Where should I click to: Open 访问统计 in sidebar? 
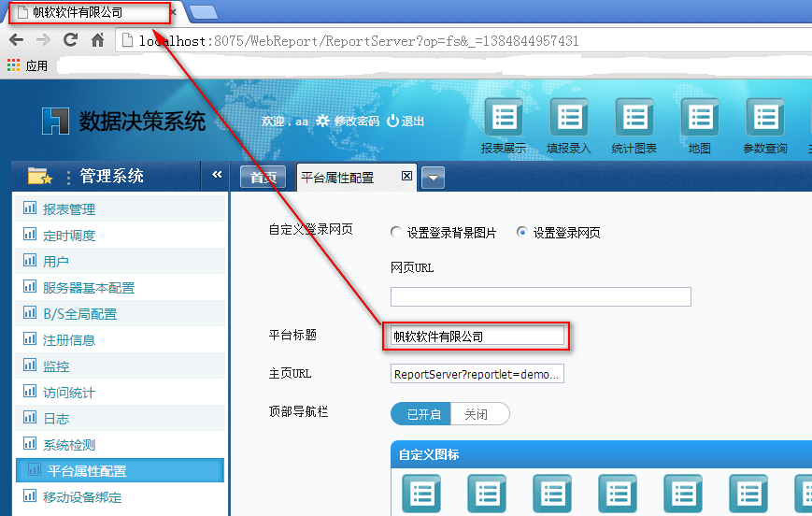(x=121, y=393)
